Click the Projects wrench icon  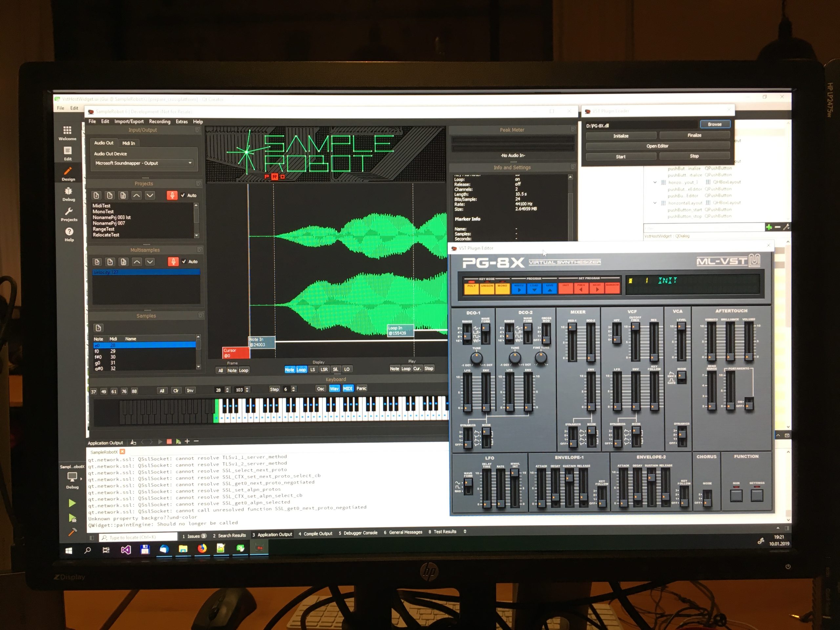69,212
